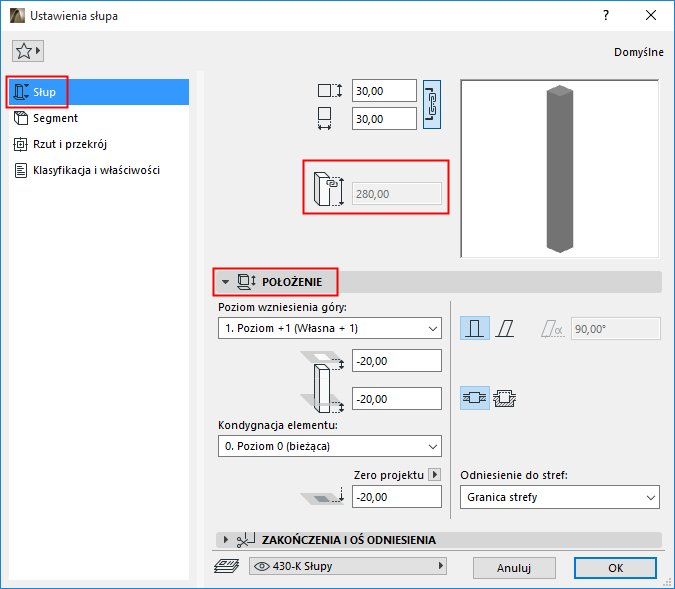
Task: Edit the cross-section width field 30,00
Action: [x=384, y=119]
